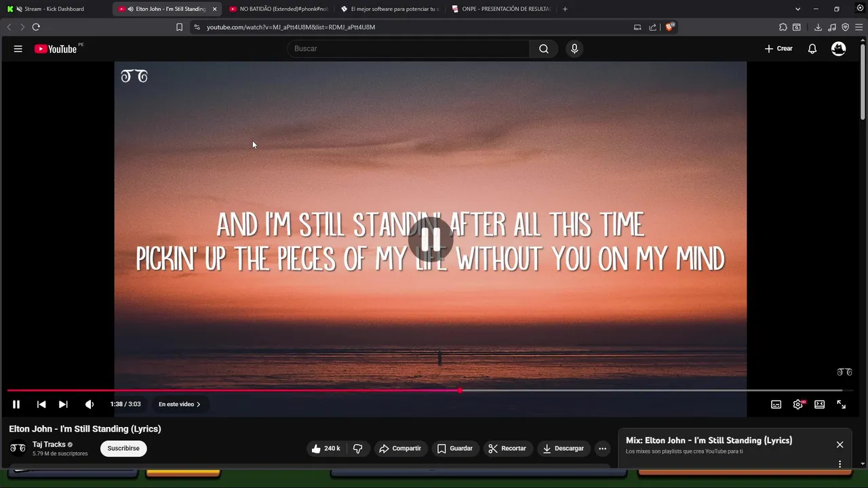Click the Buscar search field
This screenshot has height=488, width=868.
click(409, 49)
